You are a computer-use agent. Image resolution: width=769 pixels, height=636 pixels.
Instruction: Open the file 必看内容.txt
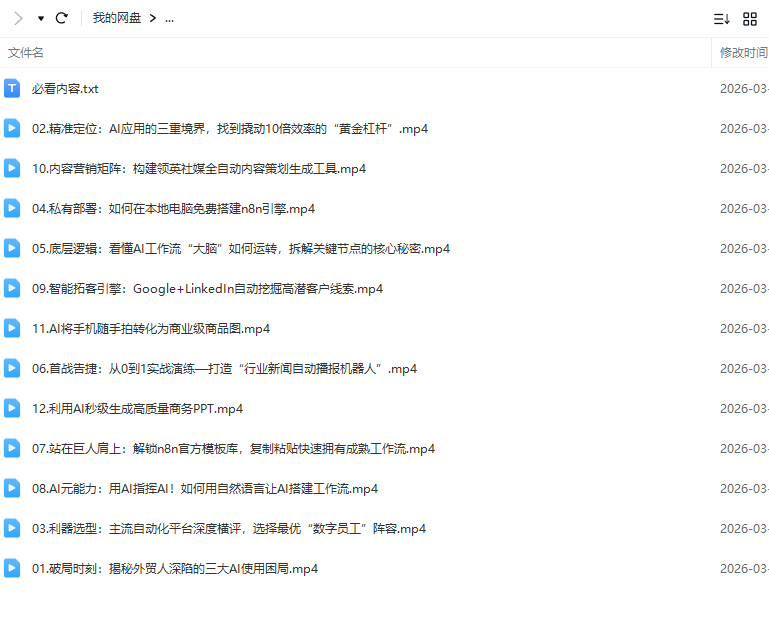point(65,89)
